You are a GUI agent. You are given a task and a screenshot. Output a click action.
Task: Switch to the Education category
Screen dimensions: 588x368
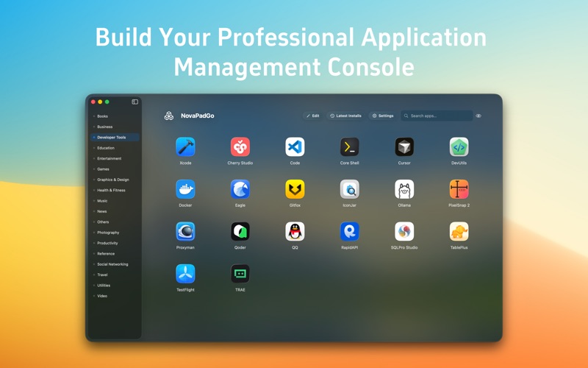[x=115, y=148]
